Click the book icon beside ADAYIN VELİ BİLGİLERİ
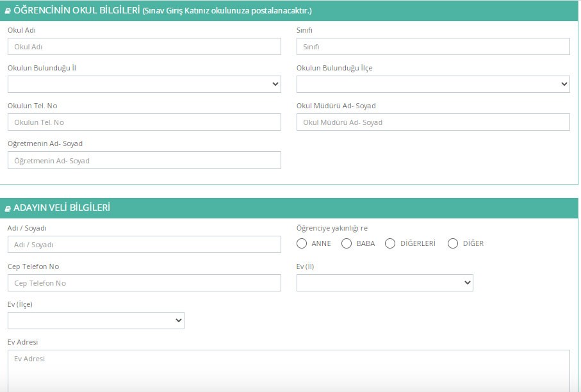This screenshot has width=581, height=392. click(8, 209)
